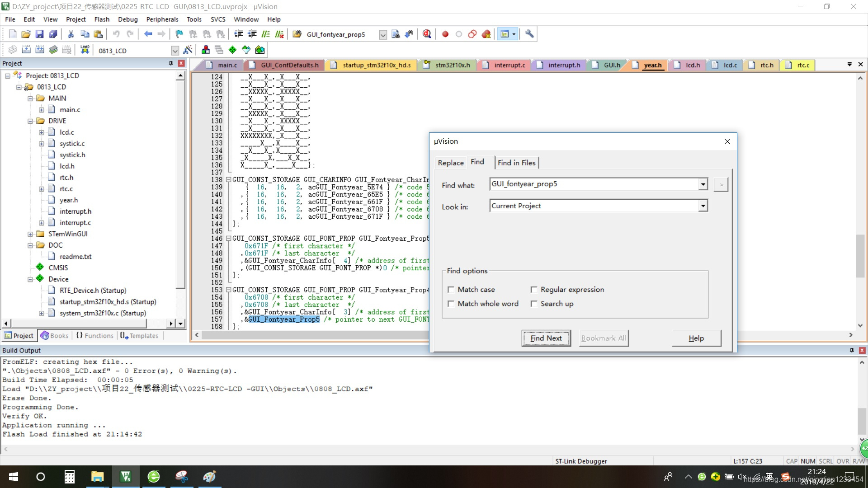Start debug session with magnifier d icon

pyautogui.click(x=427, y=34)
